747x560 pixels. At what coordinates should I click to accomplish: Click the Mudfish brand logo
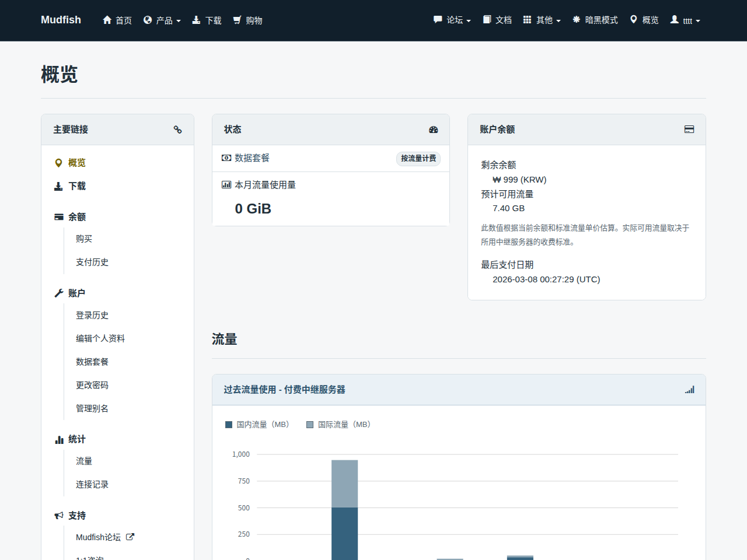point(61,20)
